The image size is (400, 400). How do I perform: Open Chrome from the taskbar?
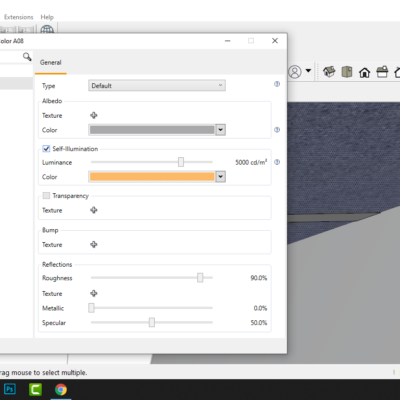click(x=61, y=389)
